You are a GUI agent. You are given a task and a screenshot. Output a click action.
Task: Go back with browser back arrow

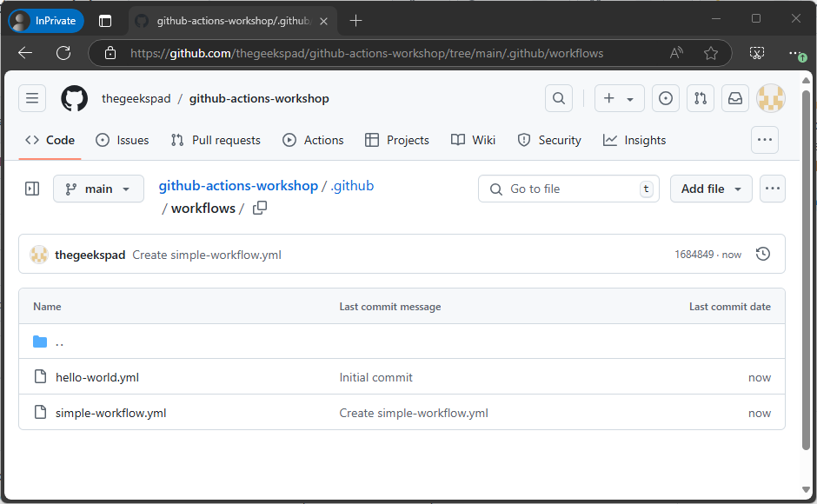point(25,53)
